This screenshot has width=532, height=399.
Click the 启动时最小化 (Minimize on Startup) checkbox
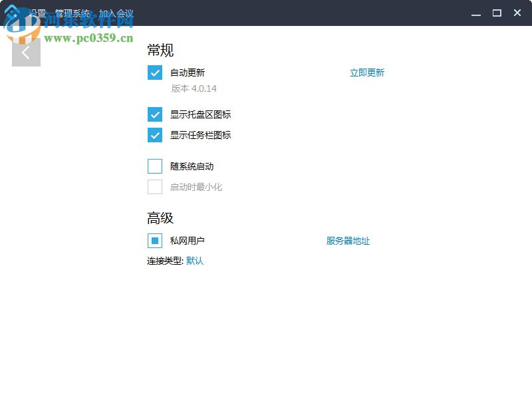pyautogui.click(x=155, y=187)
